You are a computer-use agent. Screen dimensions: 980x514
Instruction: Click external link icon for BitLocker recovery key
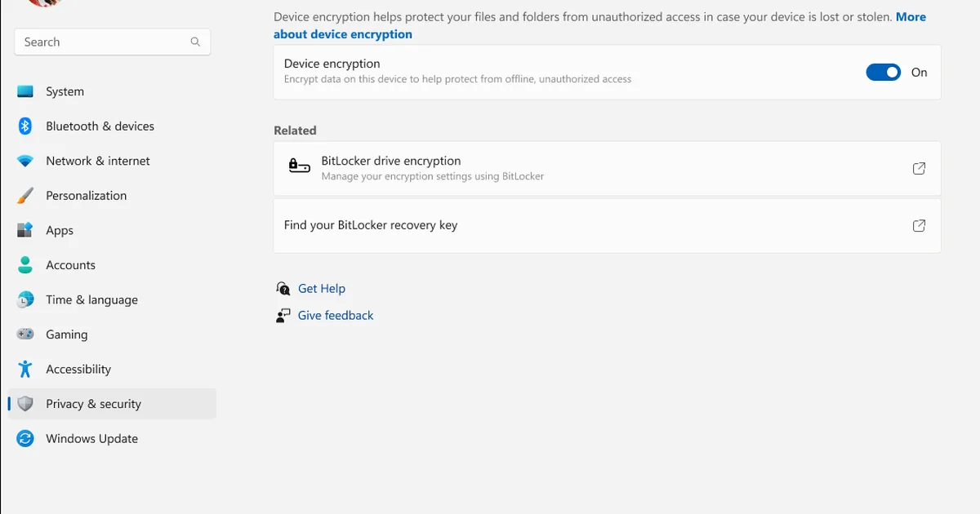pyautogui.click(x=919, y=225)
